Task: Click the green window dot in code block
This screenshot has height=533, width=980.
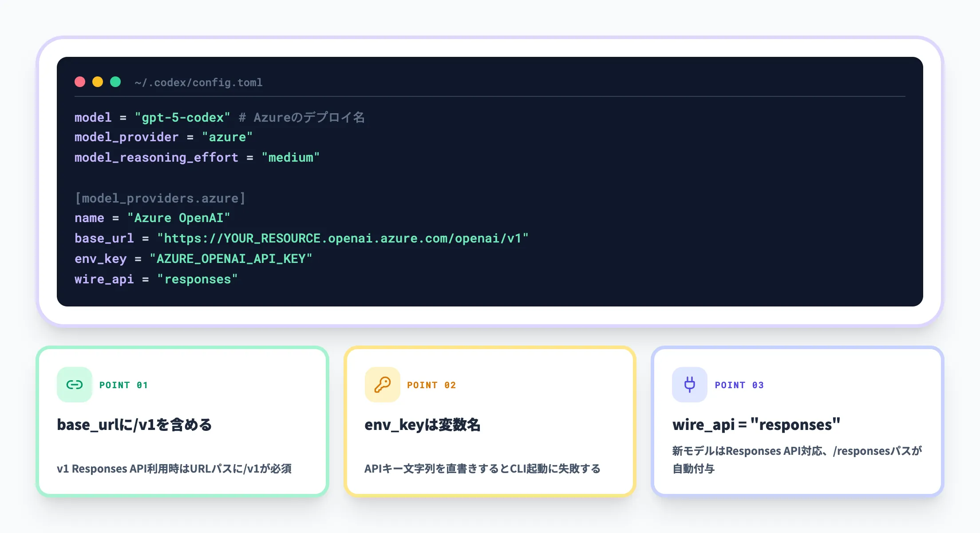Action: click(115, 82)
